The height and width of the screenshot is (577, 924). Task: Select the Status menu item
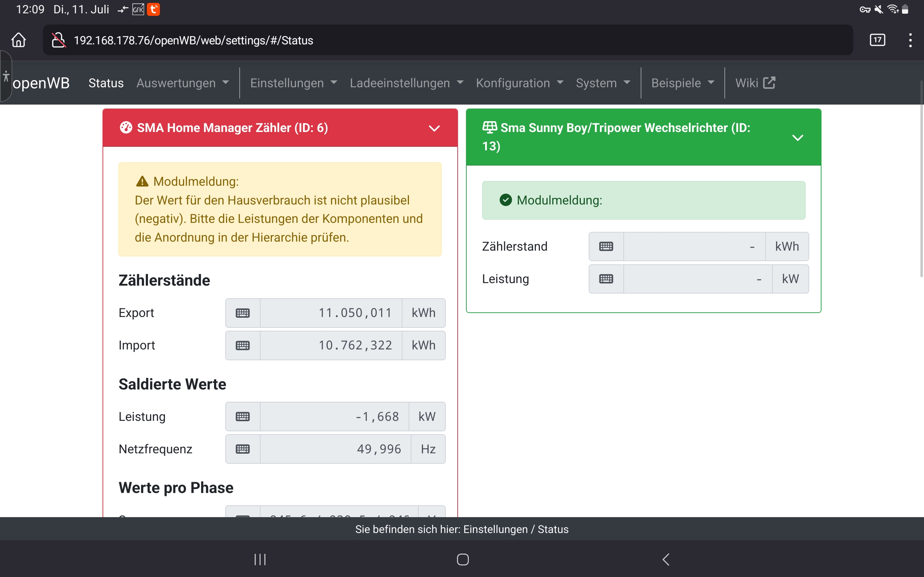106,83
